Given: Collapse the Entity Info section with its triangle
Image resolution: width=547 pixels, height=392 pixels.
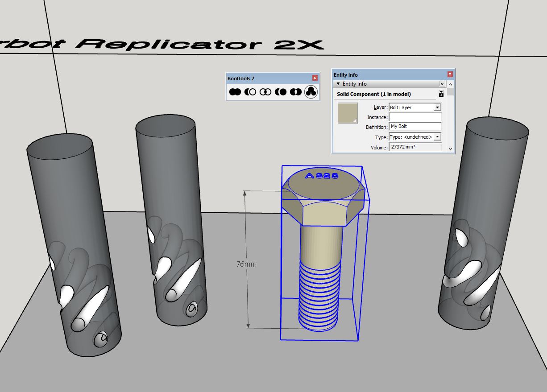Looking at the screenshot, I should tap(338, 84).
